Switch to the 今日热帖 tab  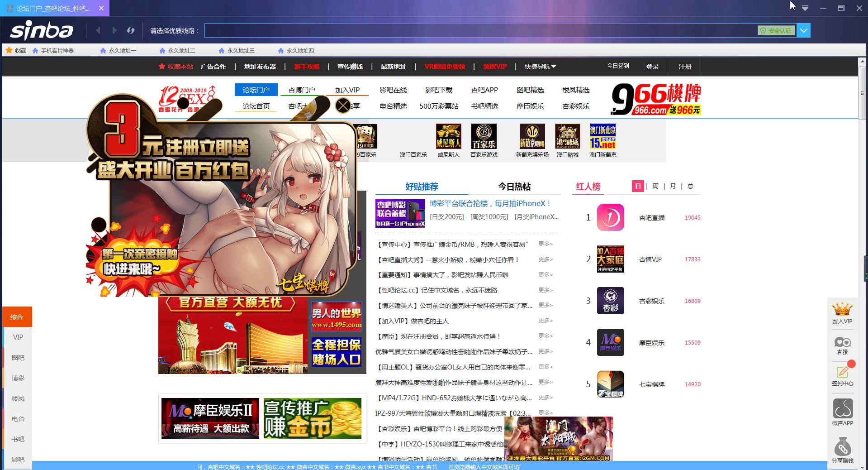click(514, 187)
